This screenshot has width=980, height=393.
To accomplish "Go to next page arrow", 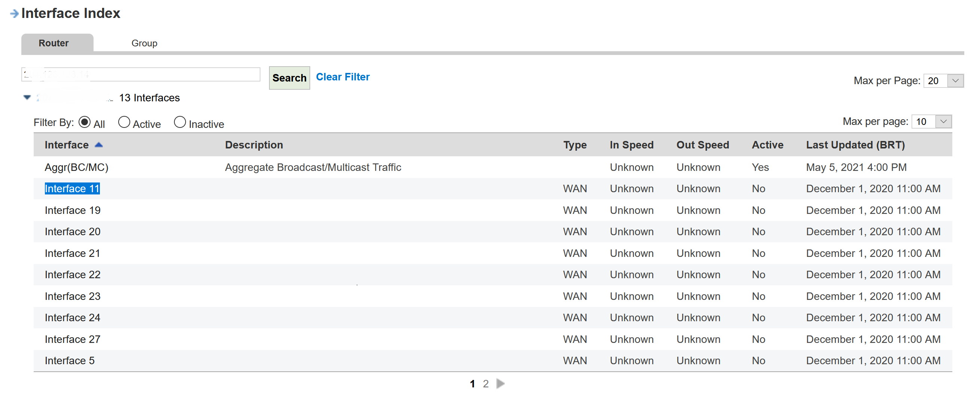I will point(501,384).
